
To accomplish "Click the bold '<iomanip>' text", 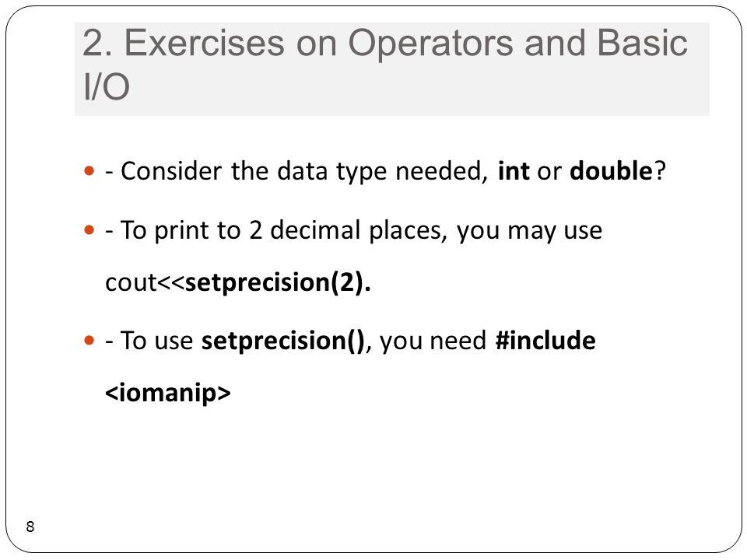I will 168,393.
